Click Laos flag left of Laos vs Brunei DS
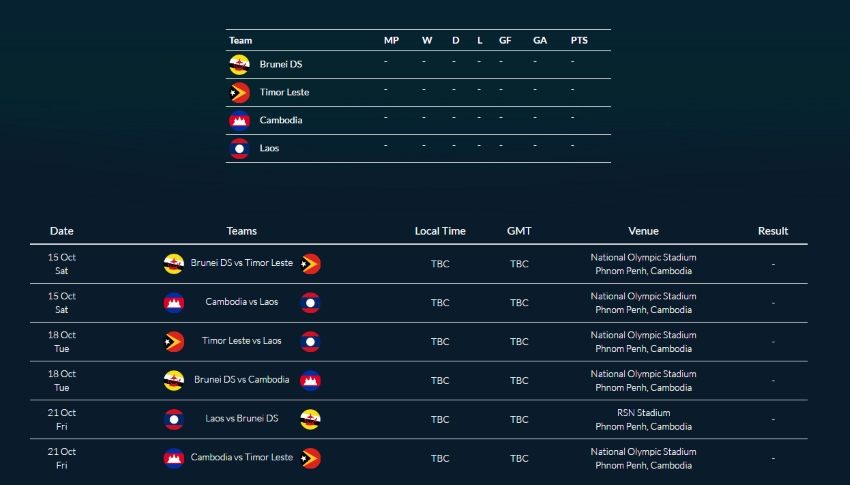Viewport: 850px width, 485px height. [174, 419]
